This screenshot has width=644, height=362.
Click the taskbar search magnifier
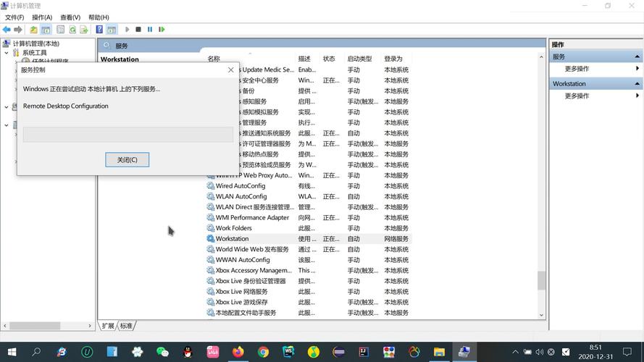[36, 352]
